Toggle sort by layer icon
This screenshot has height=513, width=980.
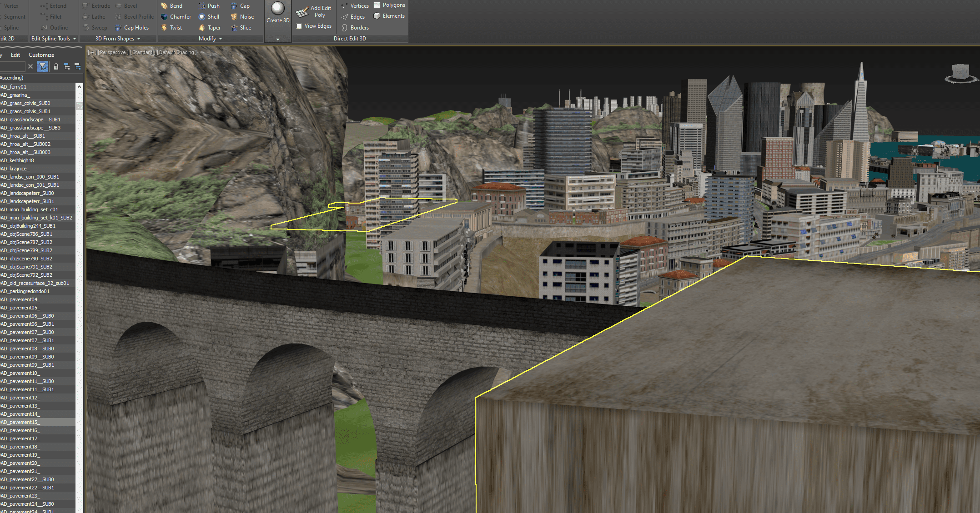[78, 67]
